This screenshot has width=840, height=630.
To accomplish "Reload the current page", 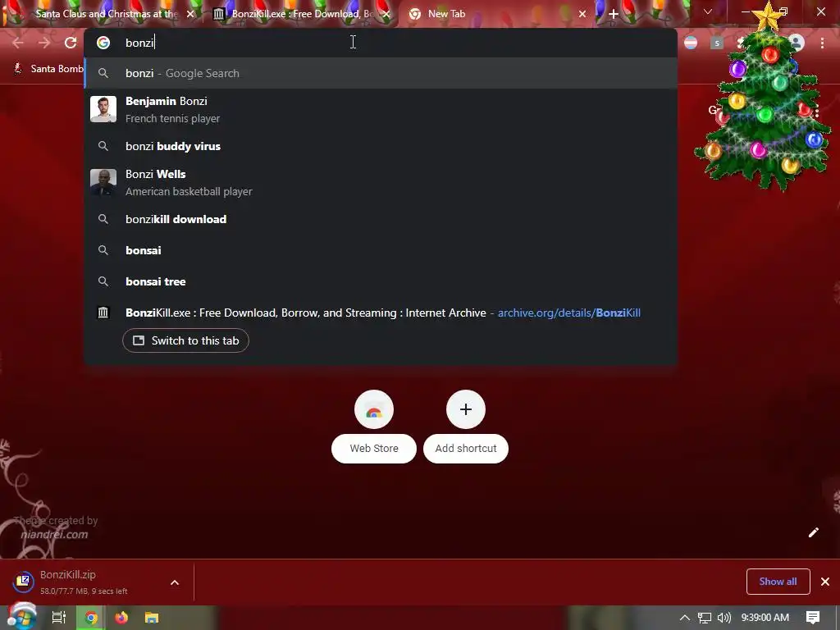I will [x=71, y=43].
